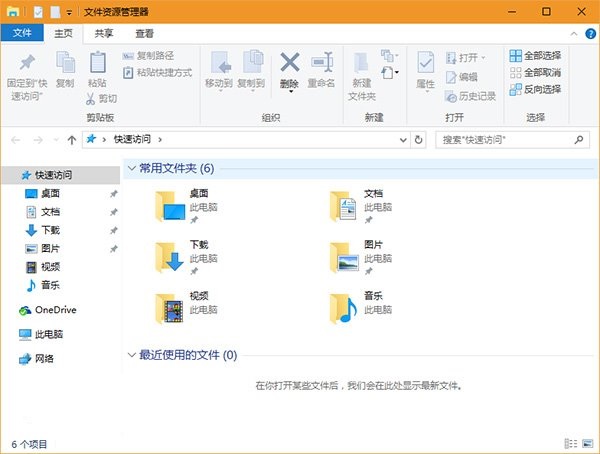This screenshot has height=454, width=600.
Task: Click the 重命名 icon
Action: pyautogui.click(x=322, y=62)
